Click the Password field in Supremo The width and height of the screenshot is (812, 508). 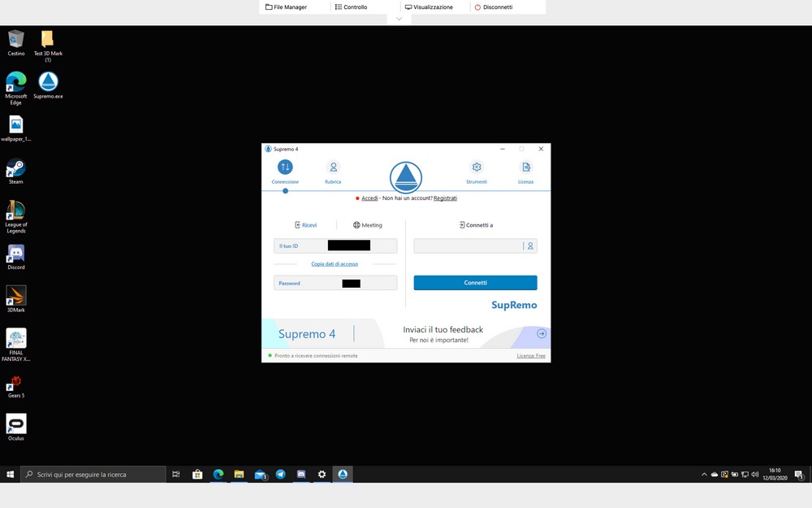pos(335,283)
